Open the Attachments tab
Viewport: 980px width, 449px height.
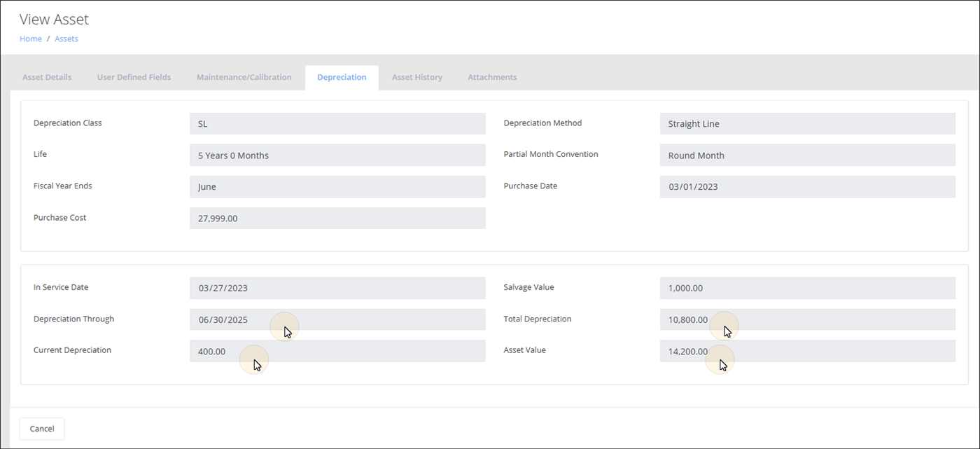pyautogui.click(x=492, y=77)
